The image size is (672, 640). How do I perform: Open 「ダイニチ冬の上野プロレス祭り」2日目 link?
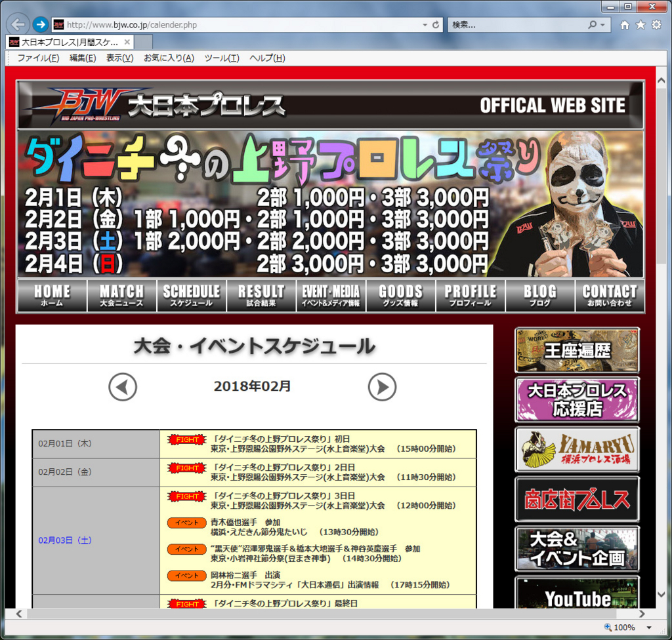point(283,468)
